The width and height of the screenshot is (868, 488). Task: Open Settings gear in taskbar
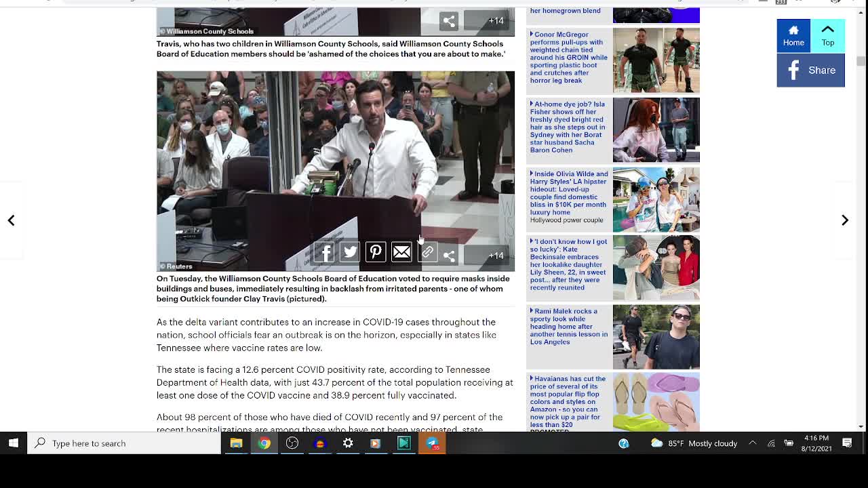pyautogui.click(x=348, y=443)
